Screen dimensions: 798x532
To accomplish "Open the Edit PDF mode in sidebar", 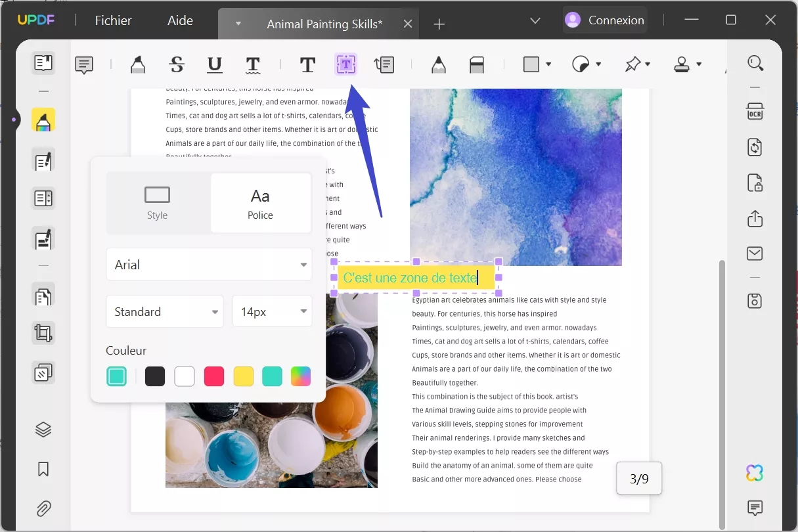I will coord(43,160).
